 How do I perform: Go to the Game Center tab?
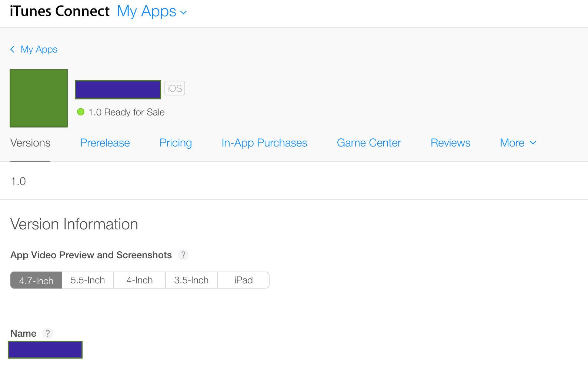tap(369, 143)
